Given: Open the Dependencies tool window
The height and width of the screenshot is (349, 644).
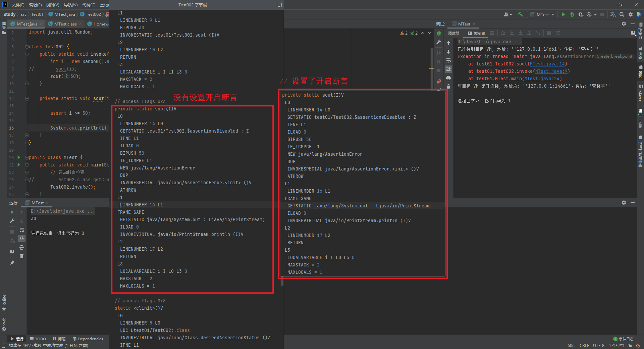Looking at the screenshot, I should [x=88, y=339].
